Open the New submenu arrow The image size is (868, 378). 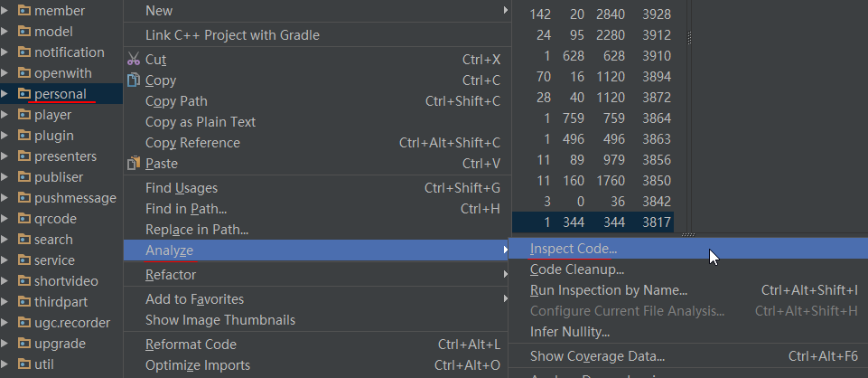click(506, 11)
